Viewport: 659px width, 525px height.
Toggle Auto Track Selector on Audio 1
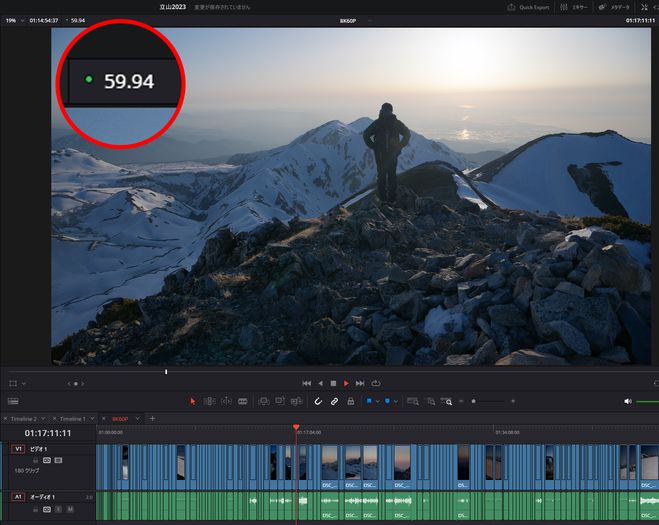pos(47,509)
